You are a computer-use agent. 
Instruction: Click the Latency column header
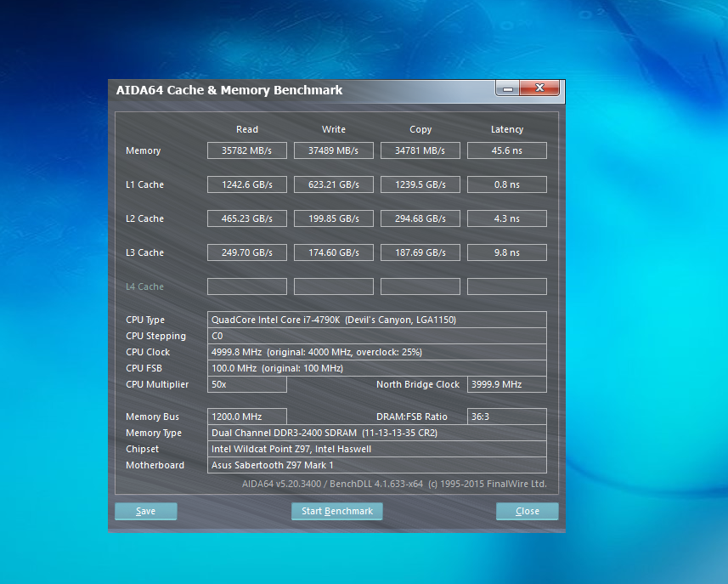[507, 129]
